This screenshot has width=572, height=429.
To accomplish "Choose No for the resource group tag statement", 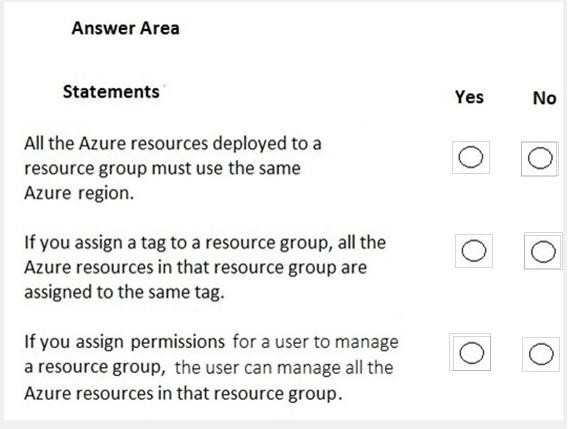I will click(x=543, y=252).
